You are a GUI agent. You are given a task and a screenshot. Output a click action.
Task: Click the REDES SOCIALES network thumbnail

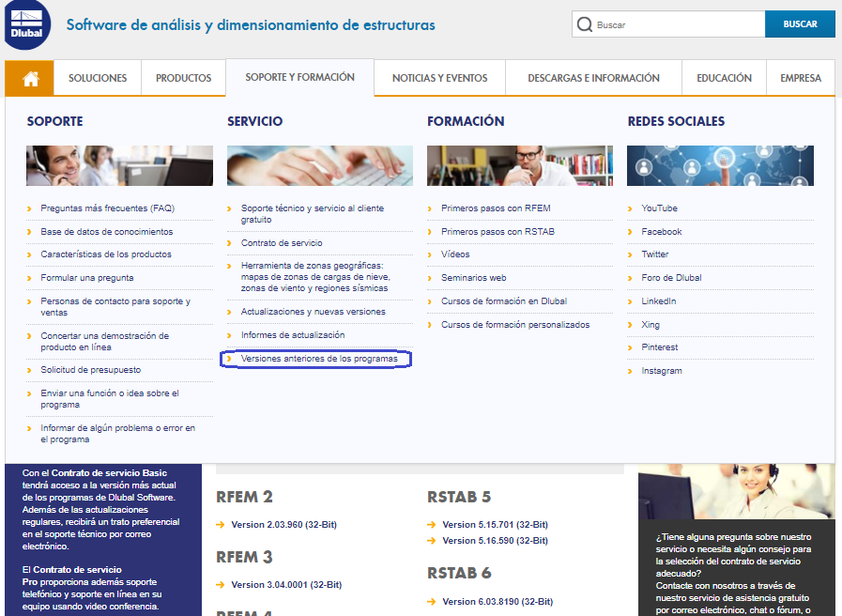(720, 165)
